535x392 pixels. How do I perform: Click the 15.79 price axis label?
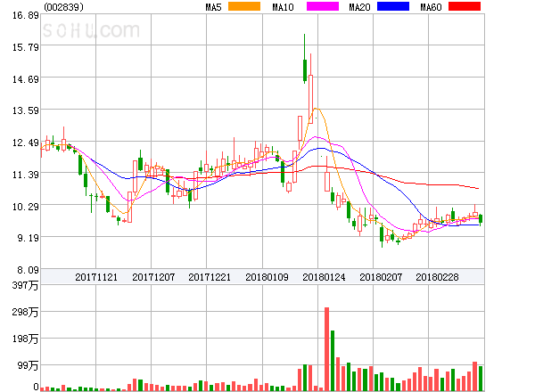[26, 47]
